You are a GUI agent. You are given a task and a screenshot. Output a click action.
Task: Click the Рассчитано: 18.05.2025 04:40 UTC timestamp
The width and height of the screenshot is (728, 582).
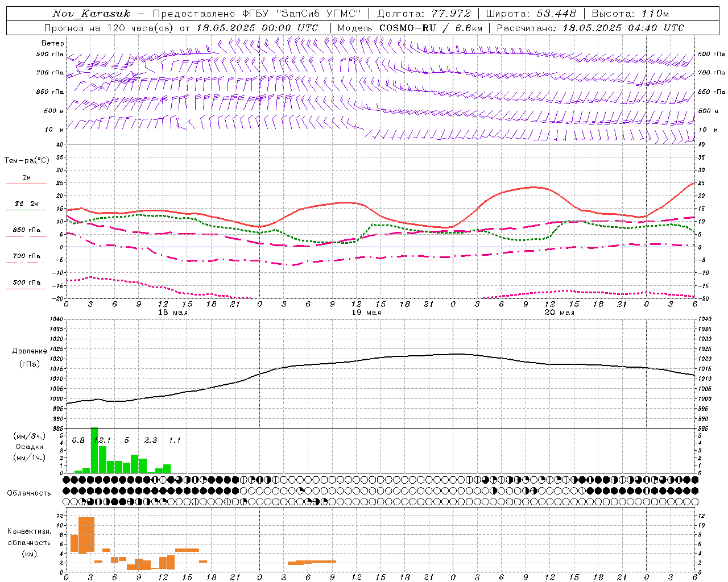tap(590, 28)
